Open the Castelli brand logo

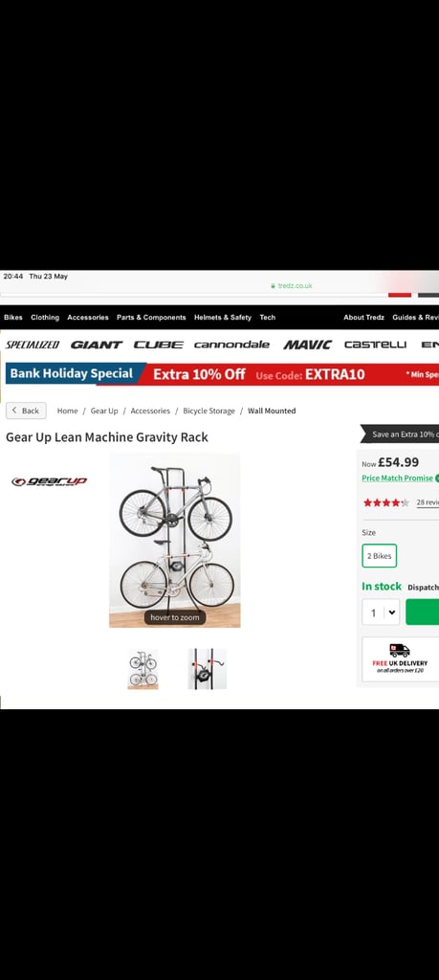point(375,345)
